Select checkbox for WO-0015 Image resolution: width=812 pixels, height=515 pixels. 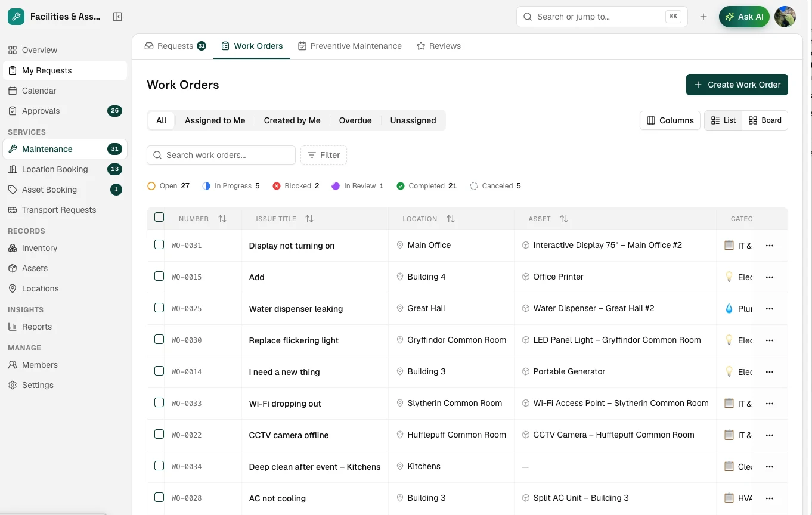tap(159, 276)
